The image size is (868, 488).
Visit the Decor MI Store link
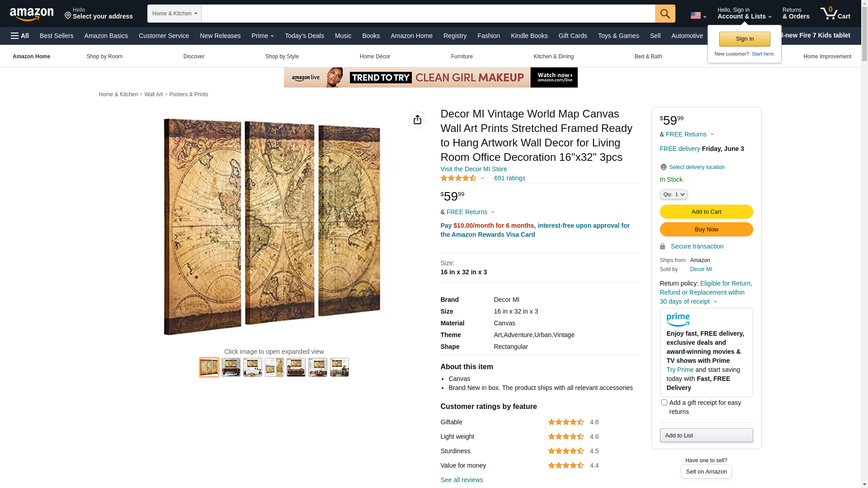tap(473, 169)
